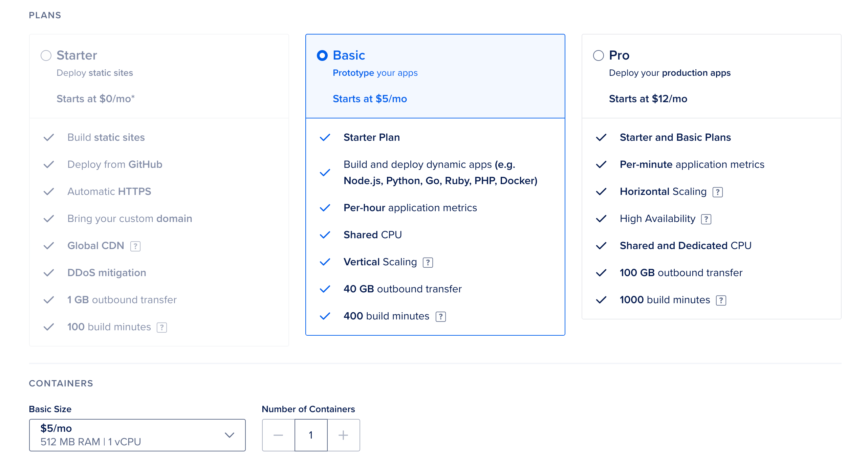Select the Basic plan radio button

[322, 55]
